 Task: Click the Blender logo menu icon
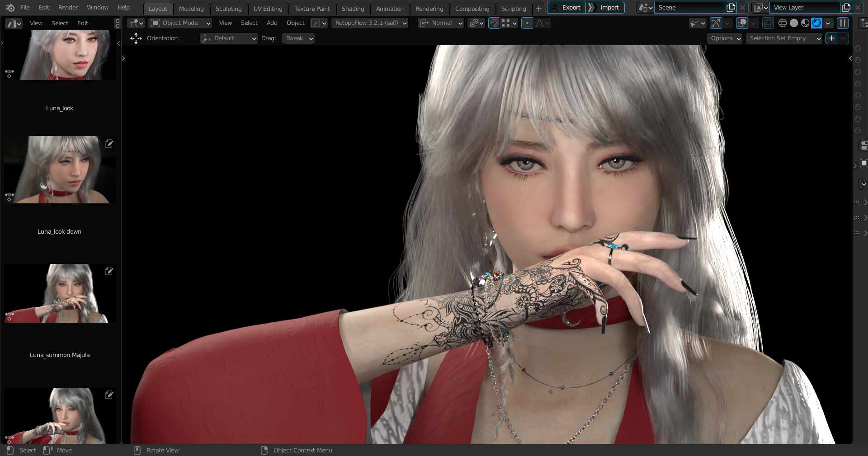10,7
